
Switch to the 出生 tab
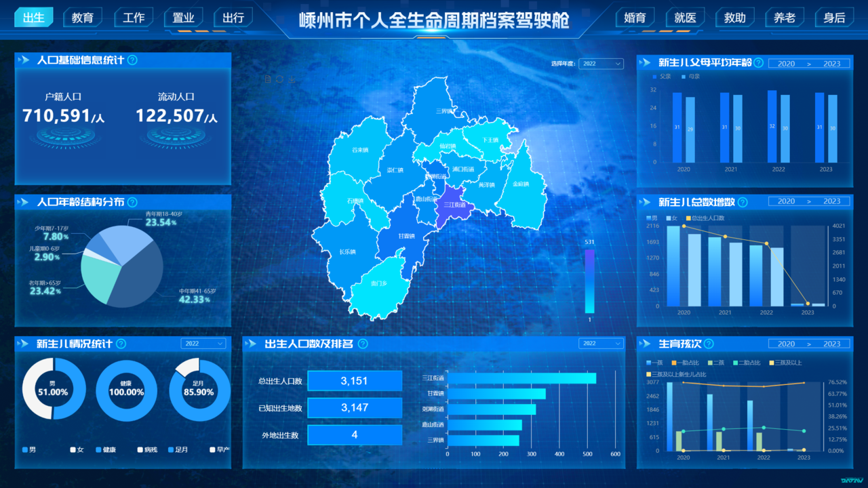33,18
